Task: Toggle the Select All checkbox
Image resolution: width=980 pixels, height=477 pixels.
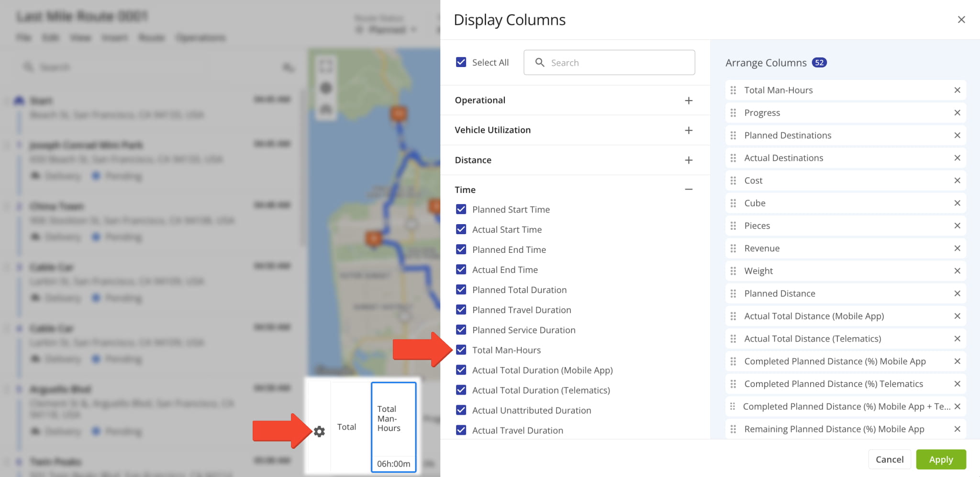Action: coord(461,62)
